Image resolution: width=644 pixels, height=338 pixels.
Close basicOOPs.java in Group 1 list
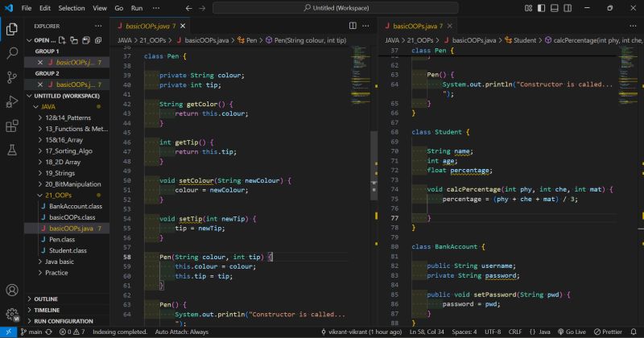pos(39,63)
